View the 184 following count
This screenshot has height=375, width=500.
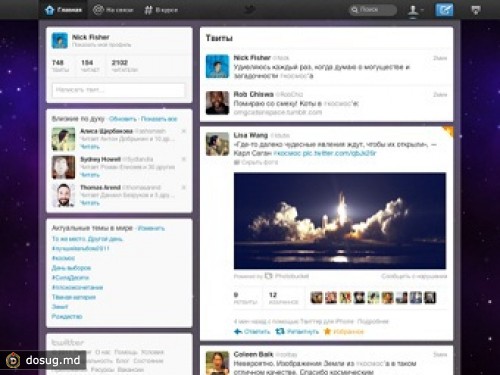tap(90, 66)
